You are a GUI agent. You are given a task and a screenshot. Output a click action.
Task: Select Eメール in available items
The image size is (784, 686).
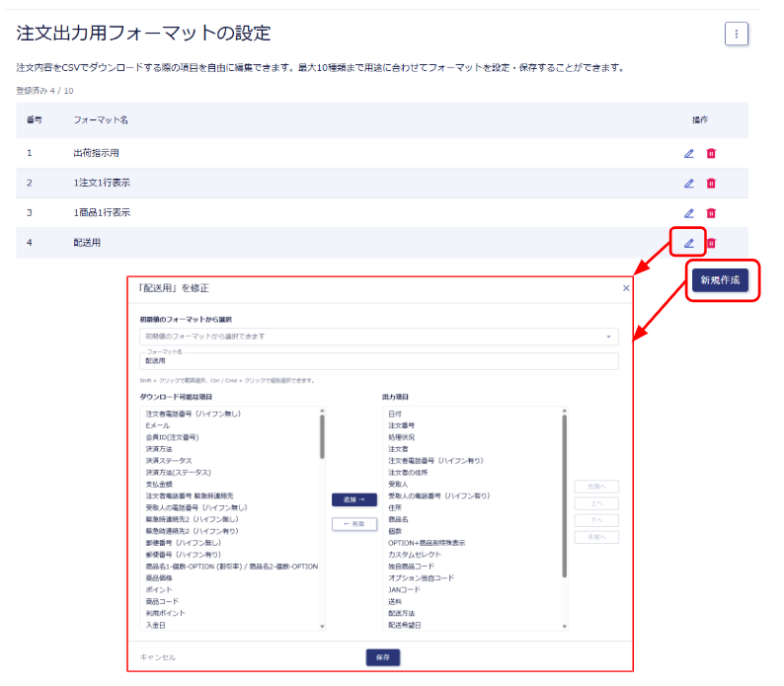coord(158,425)
